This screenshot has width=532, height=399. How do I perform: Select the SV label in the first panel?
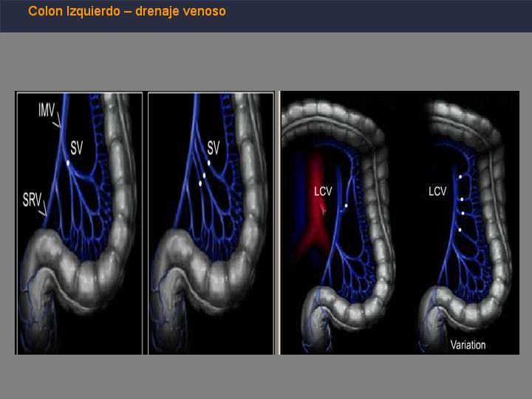pyautogui.click(x=76, y=149)
